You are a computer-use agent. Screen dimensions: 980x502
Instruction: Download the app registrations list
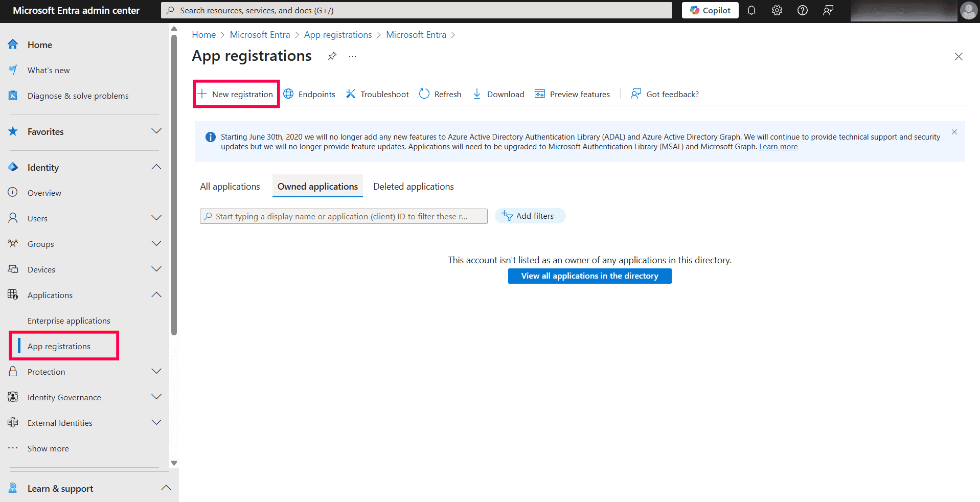click(498, 94)
